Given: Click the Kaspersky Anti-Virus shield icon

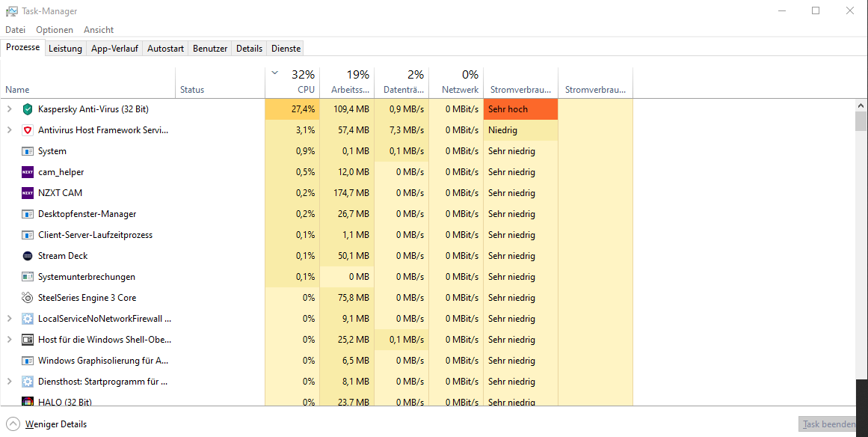Looking at the screenshot, I should click(x=27, y=109).
